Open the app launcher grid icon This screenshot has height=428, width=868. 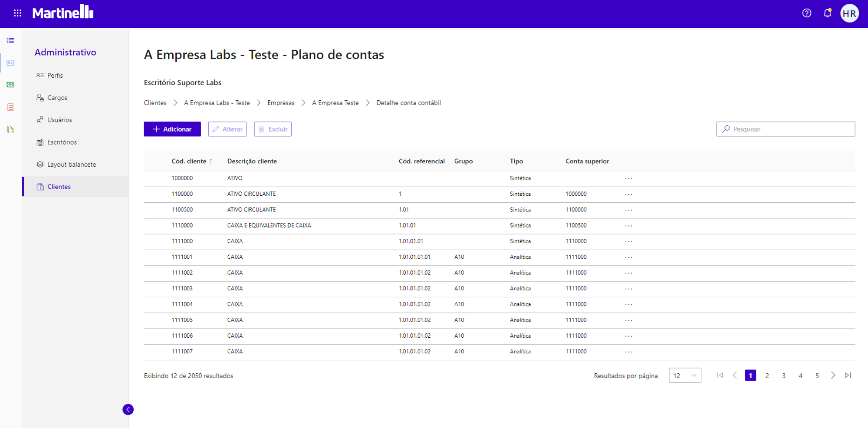17,13
